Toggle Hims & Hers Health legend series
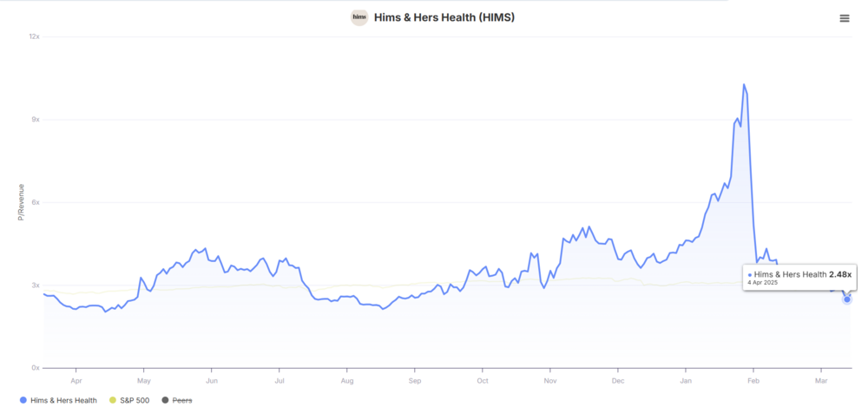This screenshot has width=868, height=407. tap(58, 400)
